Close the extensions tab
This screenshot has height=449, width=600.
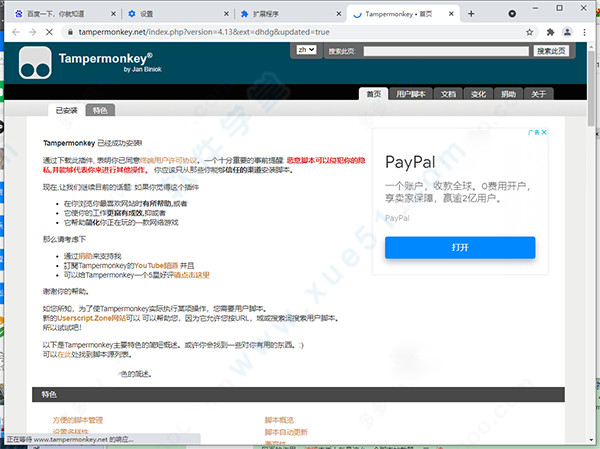[x=339, y=14]
